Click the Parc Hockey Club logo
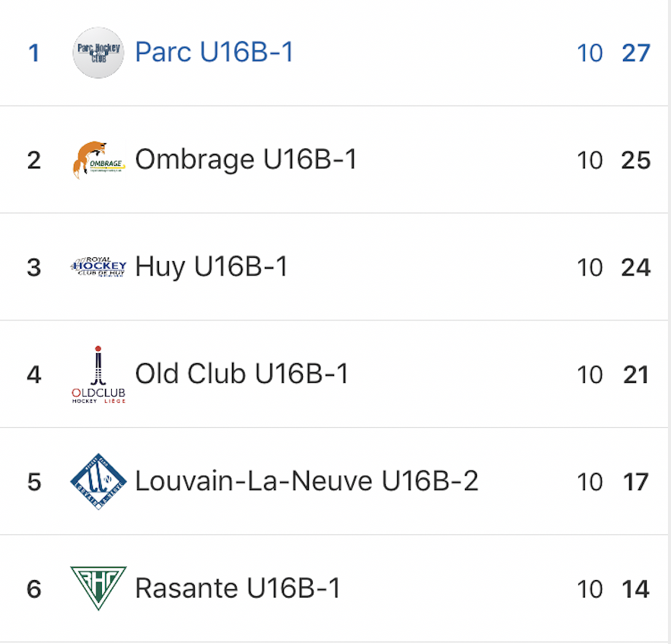671x644 pixels. pos(98,53)
